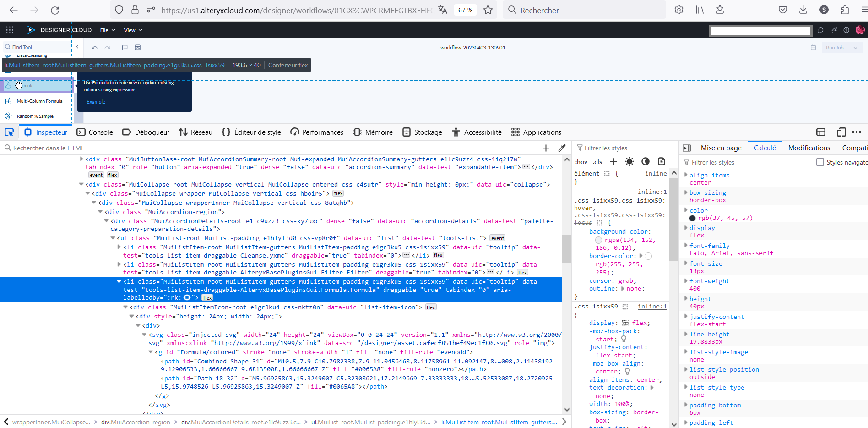This screenshot has height=428, width=868.
Task: Switch to the Mise en page tab
Action: click(721, 148)
